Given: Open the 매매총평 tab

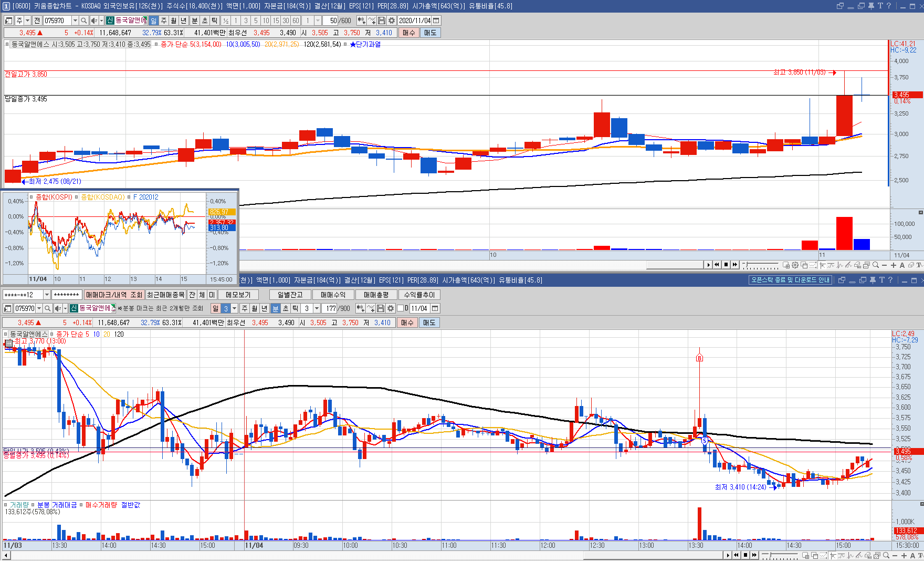Looking at the screenshot, I should (x=376, y=295).
